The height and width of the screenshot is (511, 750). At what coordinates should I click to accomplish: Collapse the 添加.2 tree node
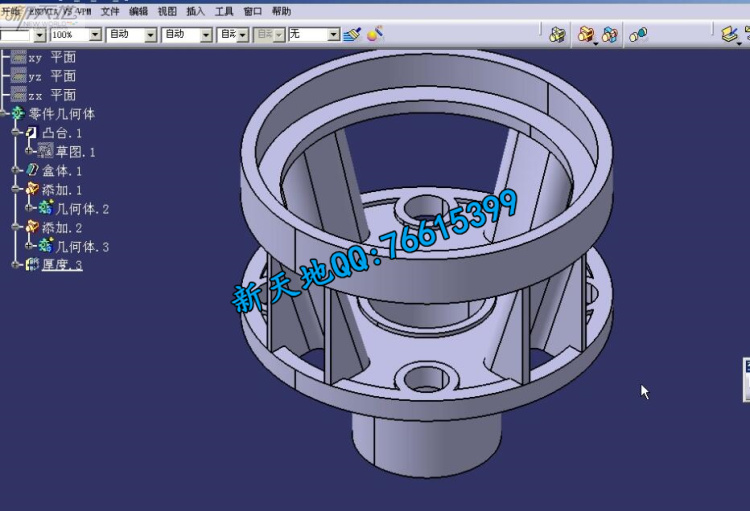[x=16, y=228]
